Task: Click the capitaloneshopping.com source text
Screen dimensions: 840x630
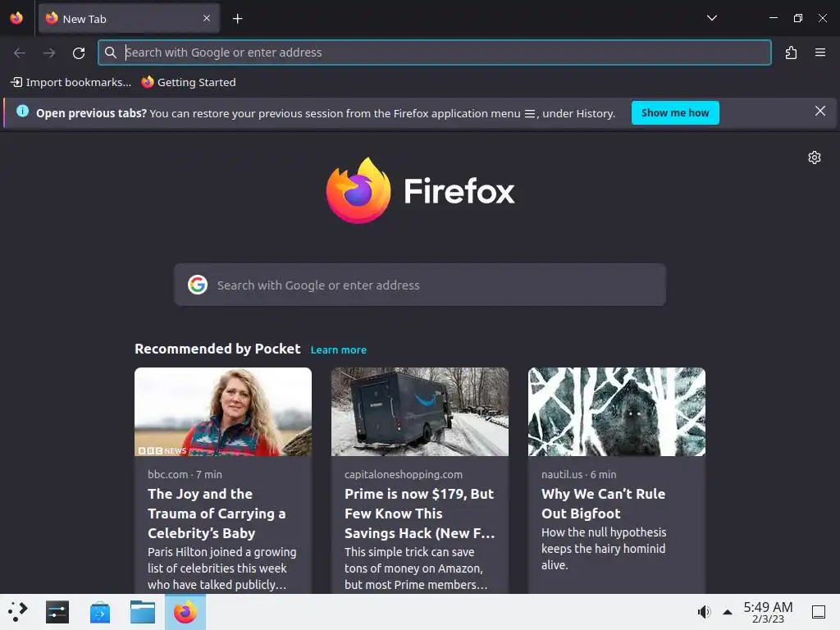Action: 404,474
